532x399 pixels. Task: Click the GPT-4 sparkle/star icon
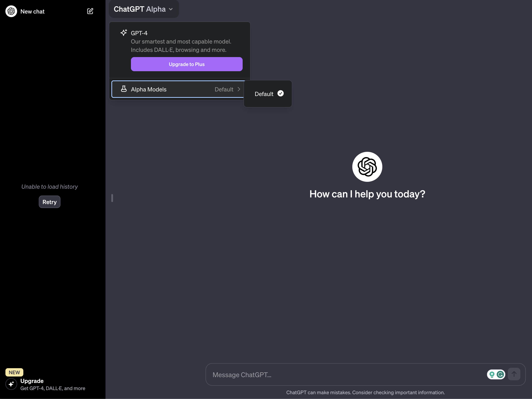click(x=124, y=33)
